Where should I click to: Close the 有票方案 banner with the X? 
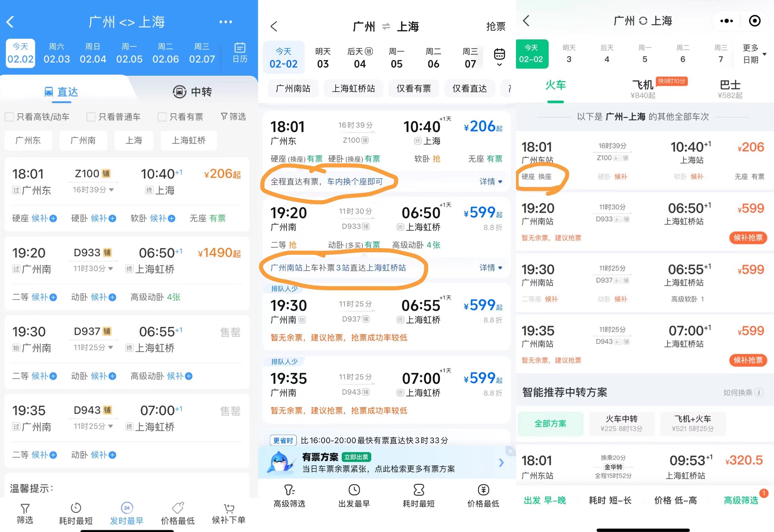click(x=510, y=451)
